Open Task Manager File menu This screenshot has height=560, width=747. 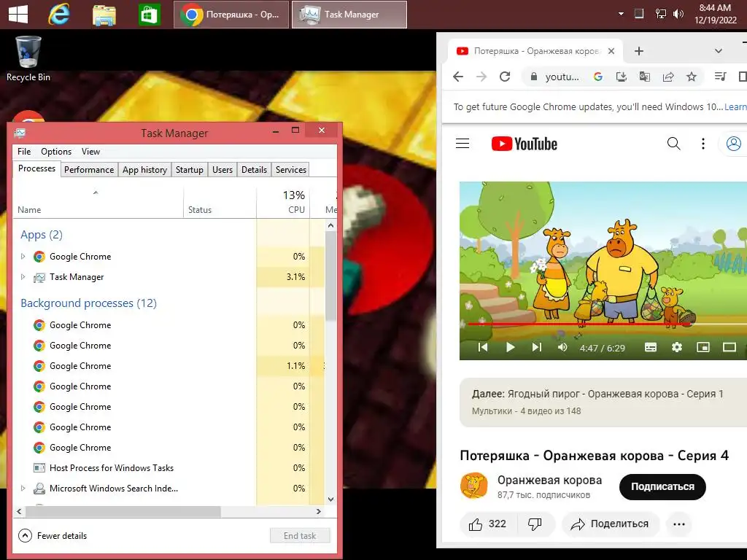point(24,152)
